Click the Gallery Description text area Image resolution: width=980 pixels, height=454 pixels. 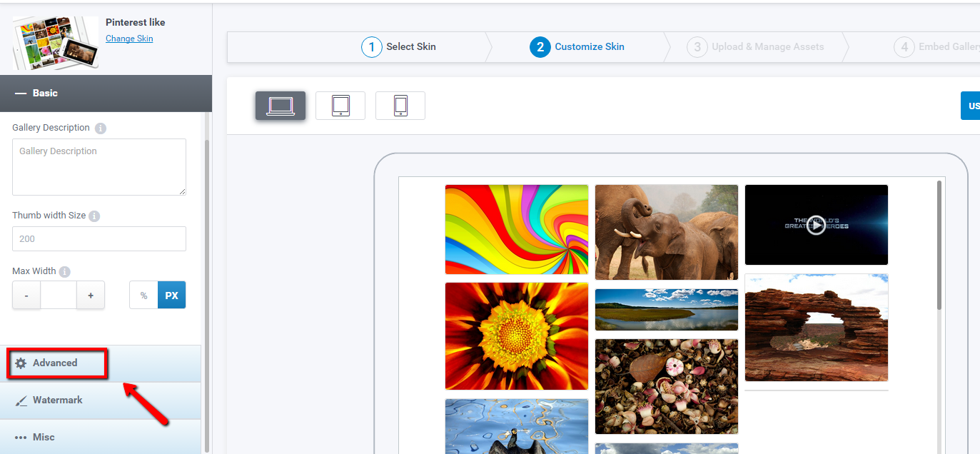click(99, 167)
